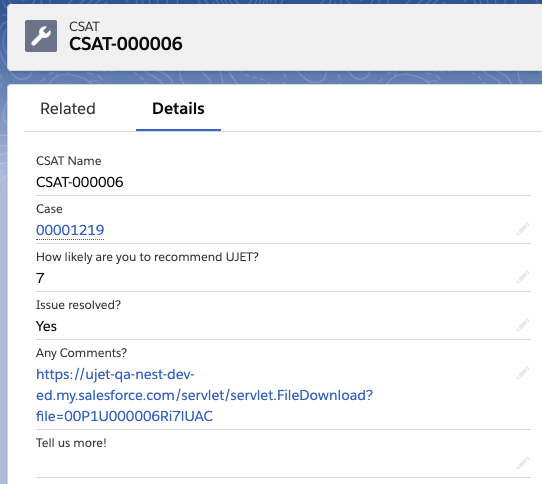
Task: Click pencil icon beside Issue resolved value
Action: coord(523,325)
